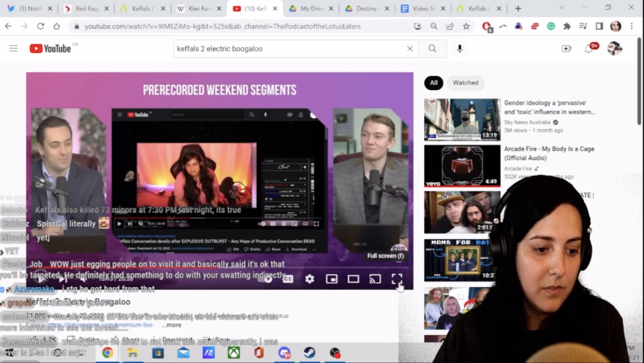Go back using browser back arrow
Viewport: 644px width, 363px height.
(x=8, y=26)
